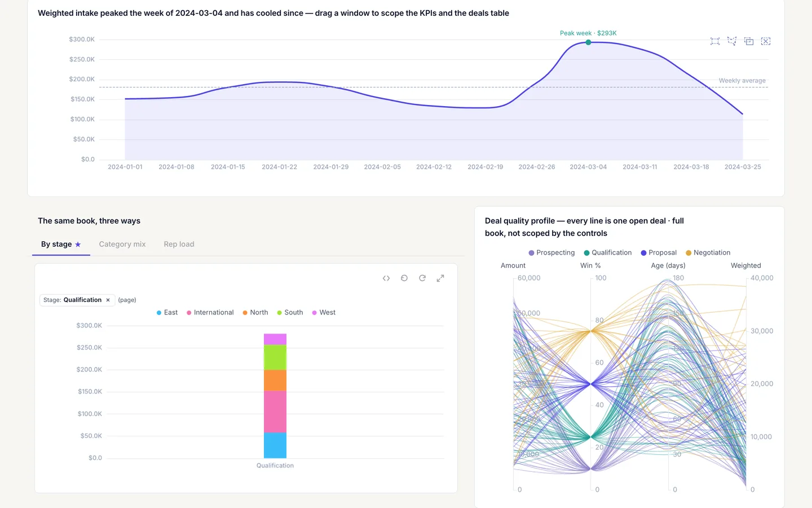Click the Amount axis label

(513, 266)
